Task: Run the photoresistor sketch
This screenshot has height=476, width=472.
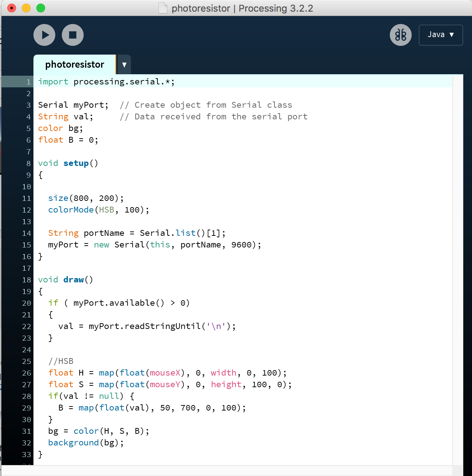Action: tap(44, 35)
